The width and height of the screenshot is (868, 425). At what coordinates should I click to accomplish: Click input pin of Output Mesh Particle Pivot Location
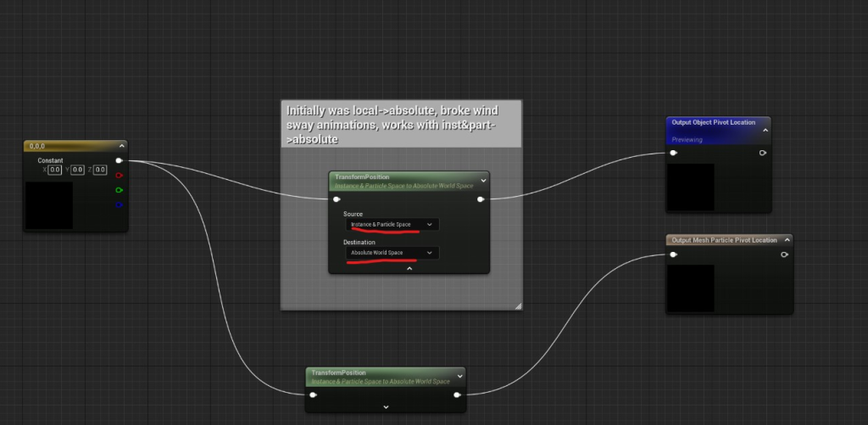click(x=674, y=254)
